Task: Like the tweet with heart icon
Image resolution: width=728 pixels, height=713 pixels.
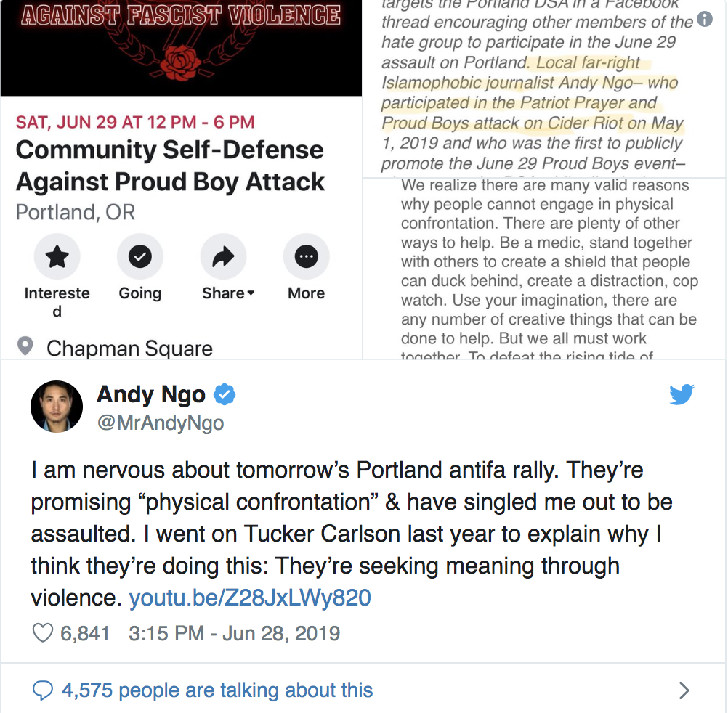Action: [43, 632]
